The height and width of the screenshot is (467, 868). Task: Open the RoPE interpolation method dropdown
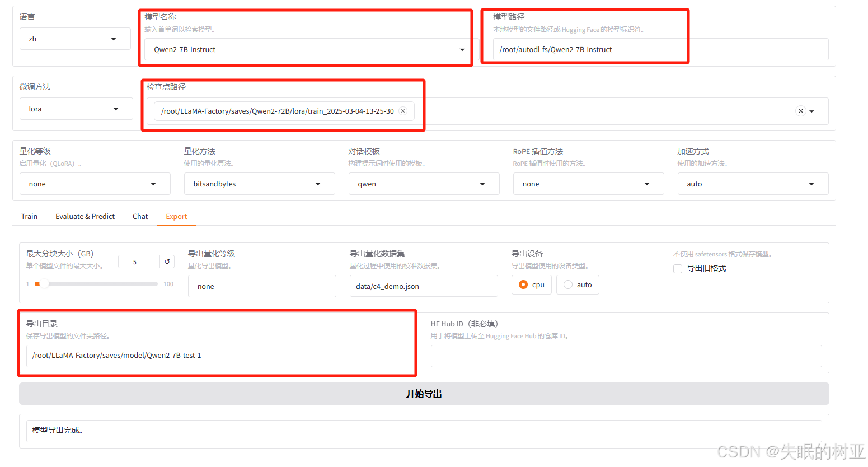click(589, 184)
